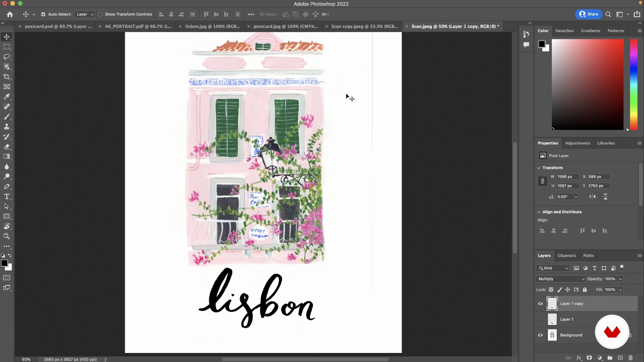This screenshot has height=362, width=644.
Task: Open the Multiply blend mode dropdown
Action: (561, 279)
